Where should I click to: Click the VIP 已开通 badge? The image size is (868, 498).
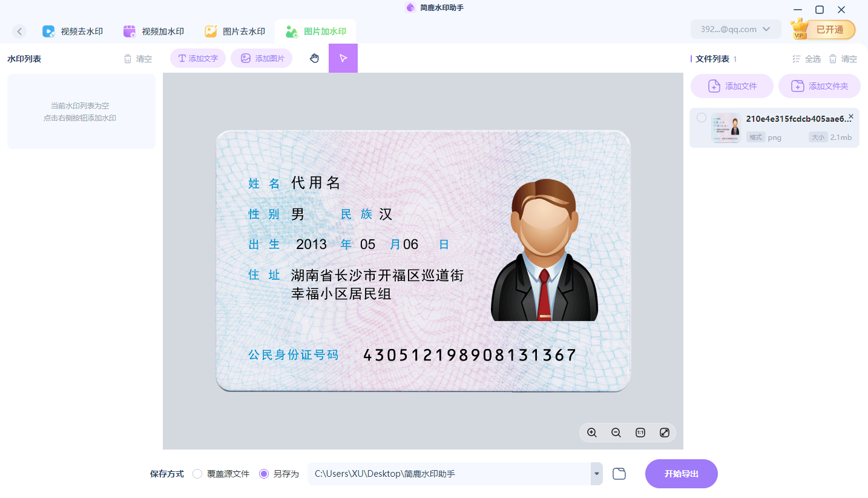coord(823,29)
